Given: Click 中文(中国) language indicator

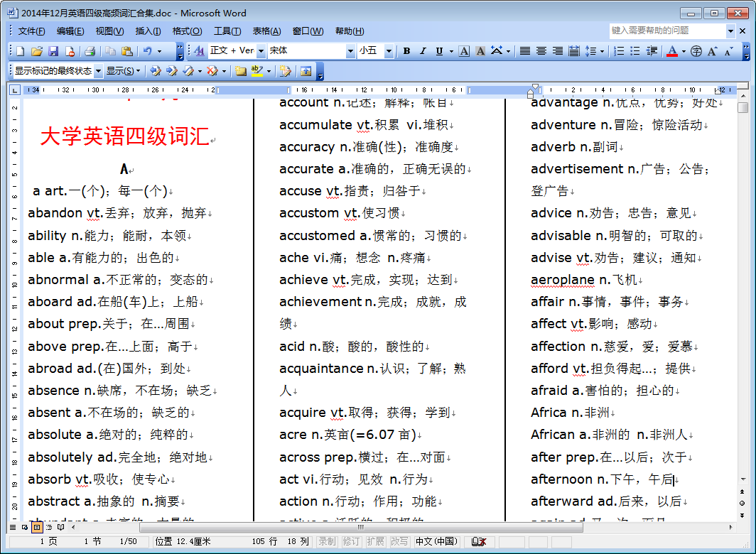Looking at the screenshot, I should [x=436, y=541].
